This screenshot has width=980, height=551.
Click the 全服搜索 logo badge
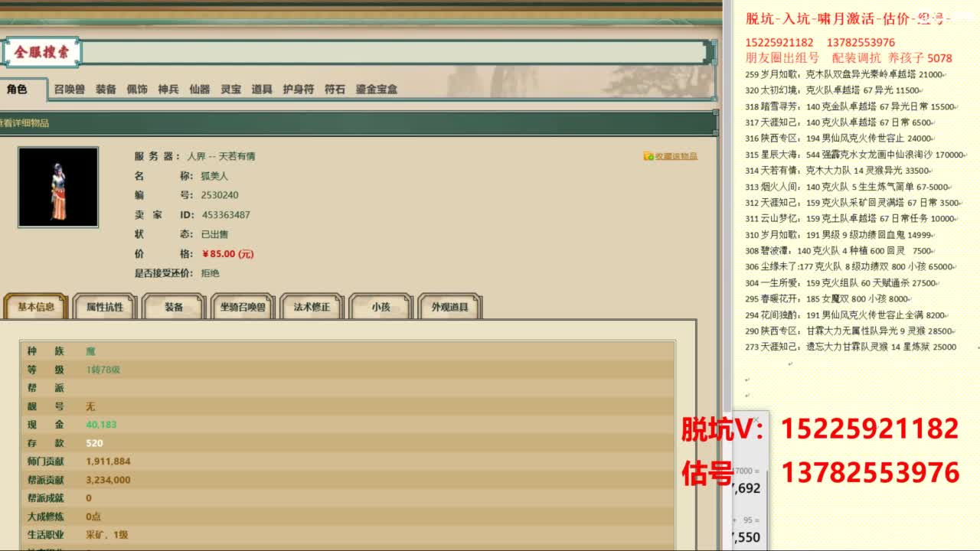point(41,53)
